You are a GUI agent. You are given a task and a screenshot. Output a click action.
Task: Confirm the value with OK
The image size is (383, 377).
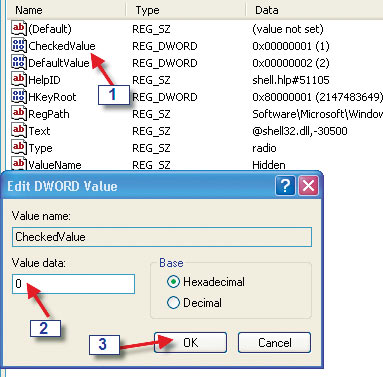click(x=190, y=342)
